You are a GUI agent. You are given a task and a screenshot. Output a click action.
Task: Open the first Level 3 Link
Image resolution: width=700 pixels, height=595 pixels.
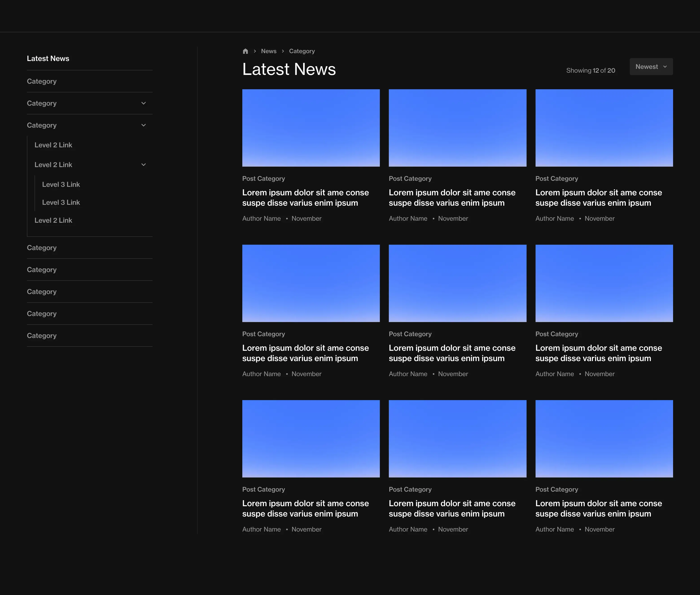coord(61,185)
